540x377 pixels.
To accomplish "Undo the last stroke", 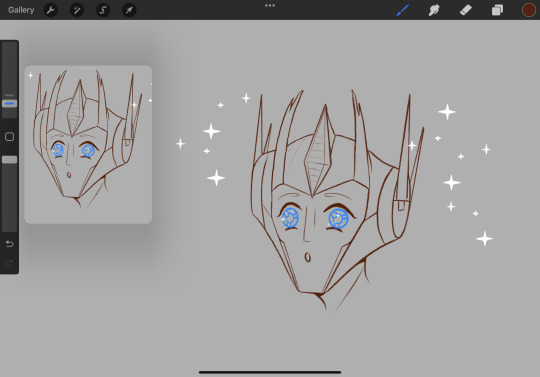I will [x=9, y=244].
